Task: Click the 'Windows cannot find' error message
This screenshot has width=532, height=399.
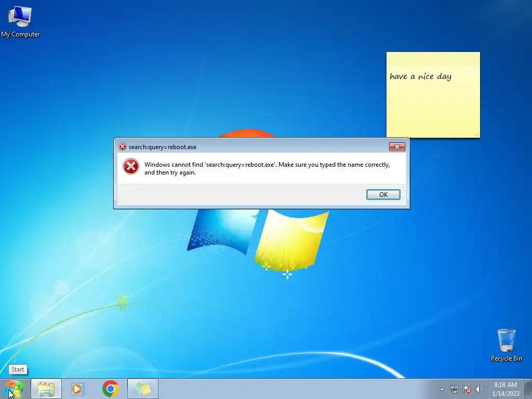Action: (x=267, y=168)
